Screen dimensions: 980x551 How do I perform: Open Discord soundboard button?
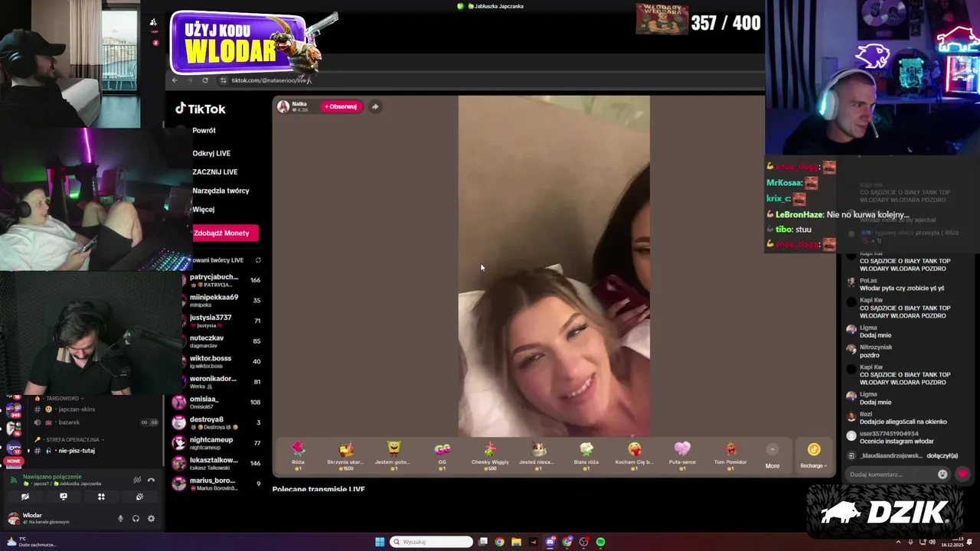(x=139, y=497)
